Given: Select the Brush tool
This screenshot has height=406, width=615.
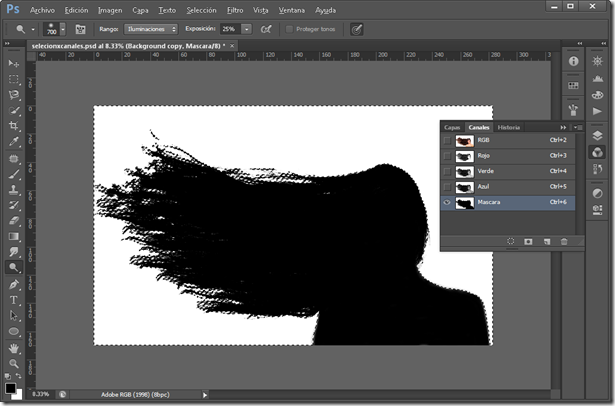Looking at the screenshot, I should [14, 174].
